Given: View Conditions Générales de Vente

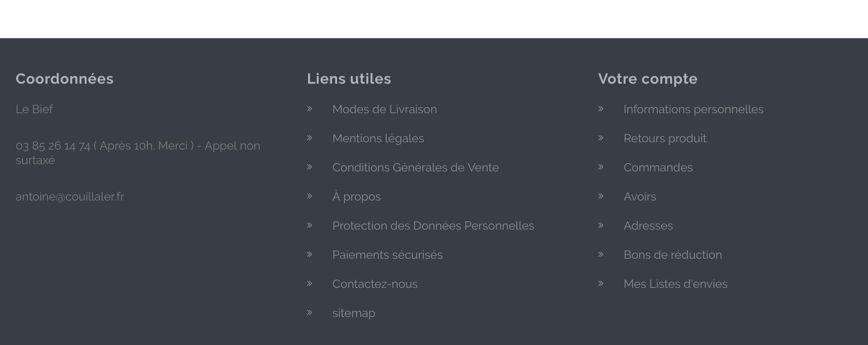Looking at the screenshot, I should click(415, 168).
